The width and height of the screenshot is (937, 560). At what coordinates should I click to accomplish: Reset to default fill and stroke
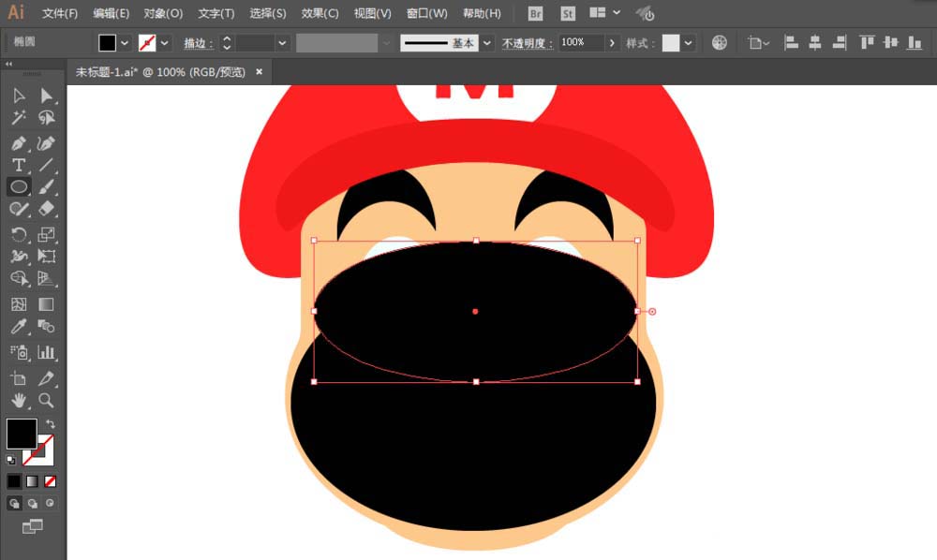(x=10, y=460)
